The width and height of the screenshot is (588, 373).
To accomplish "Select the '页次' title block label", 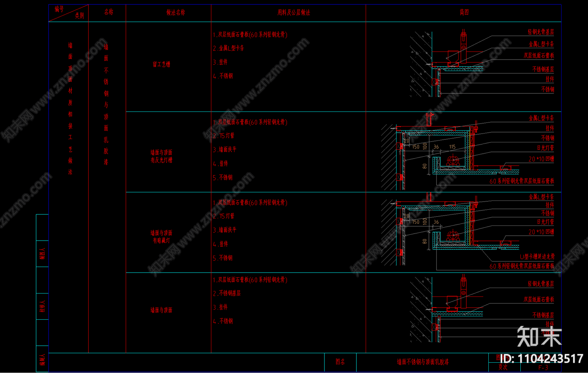I will coord(503,367).
